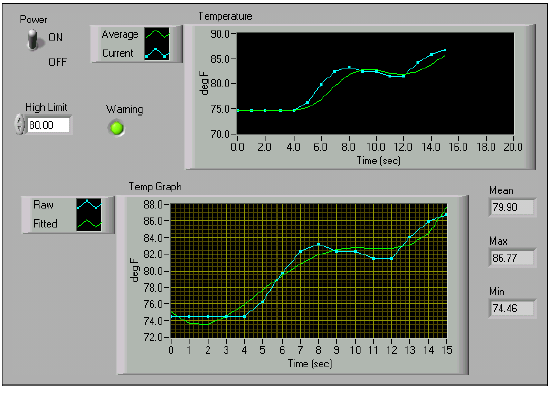This screenshot has width=553, height=394.
Task: Click the High Limit stepper arrows
Action: [x=19, y=125]
